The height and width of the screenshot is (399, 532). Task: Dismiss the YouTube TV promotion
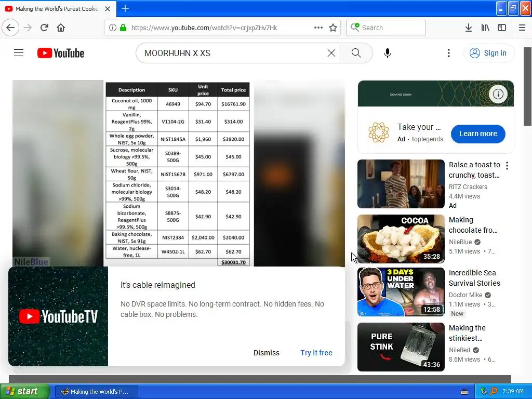click(267, 353)
